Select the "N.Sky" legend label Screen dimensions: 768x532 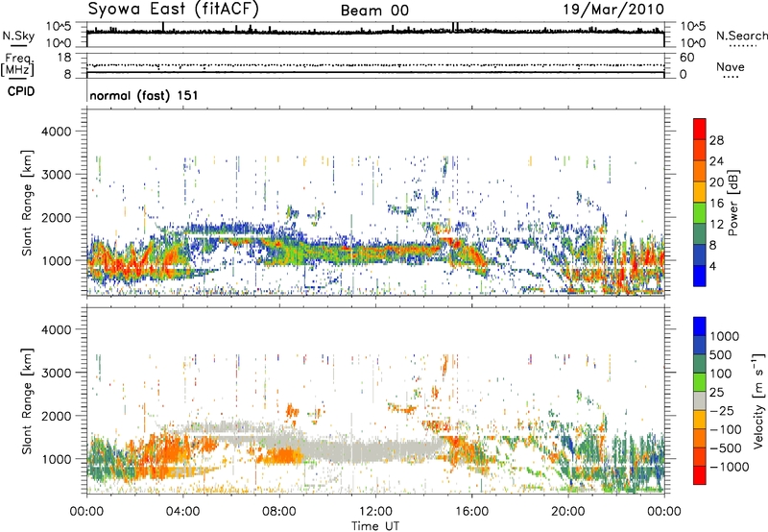click(18, 36)
